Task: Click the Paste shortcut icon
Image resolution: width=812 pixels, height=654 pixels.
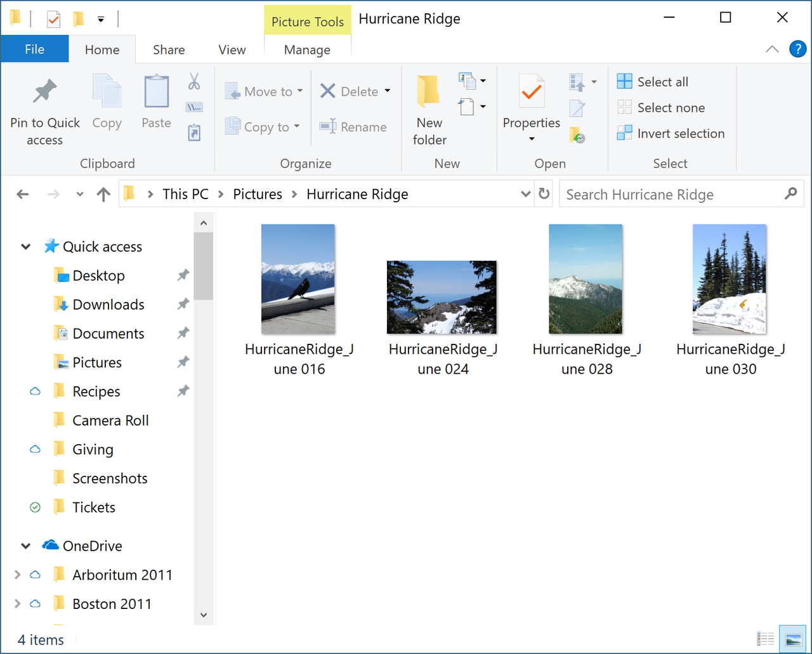Action: [193, 132]
